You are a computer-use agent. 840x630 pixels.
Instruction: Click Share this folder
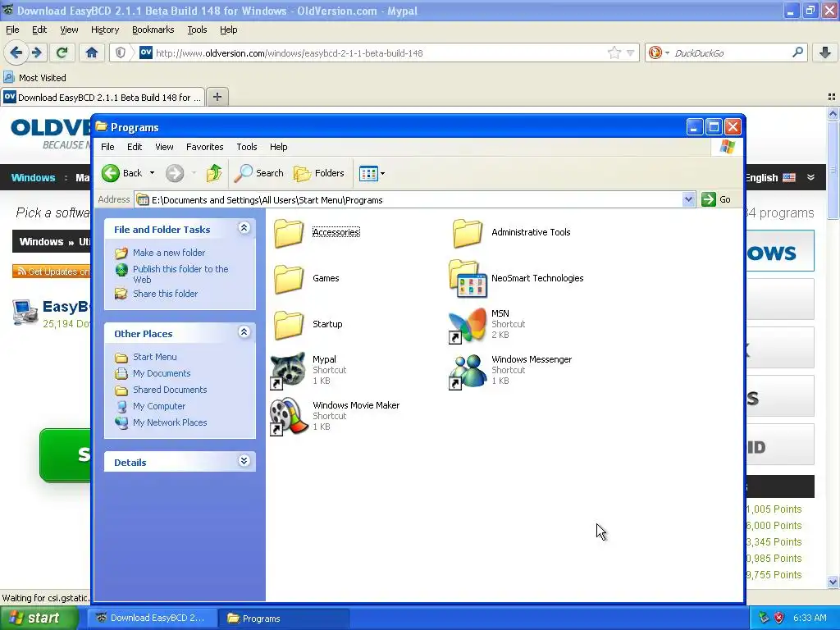[x=165, y=294]
